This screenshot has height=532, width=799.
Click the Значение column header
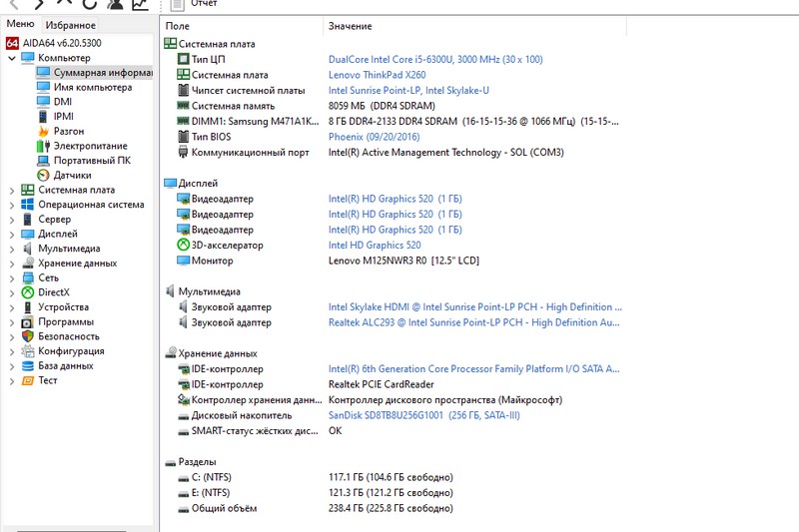coord(350,26)
